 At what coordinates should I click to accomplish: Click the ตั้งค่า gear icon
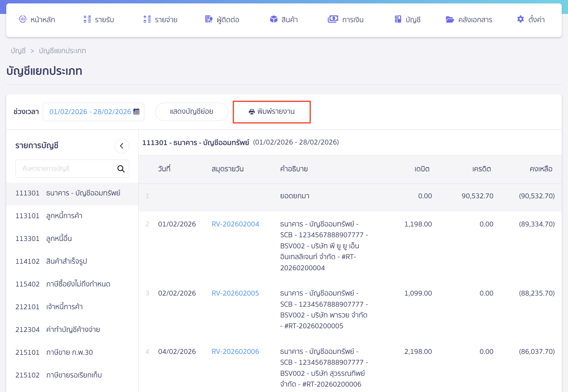520,19
